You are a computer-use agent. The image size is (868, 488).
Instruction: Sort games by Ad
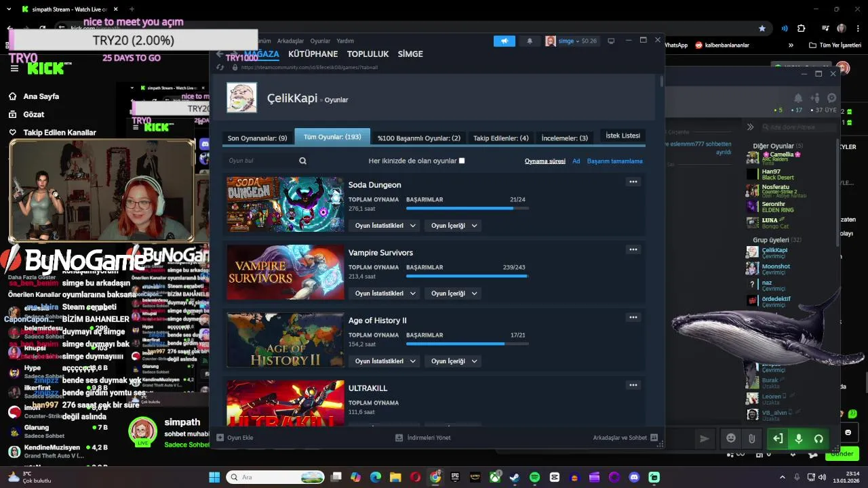pos(576,161)
